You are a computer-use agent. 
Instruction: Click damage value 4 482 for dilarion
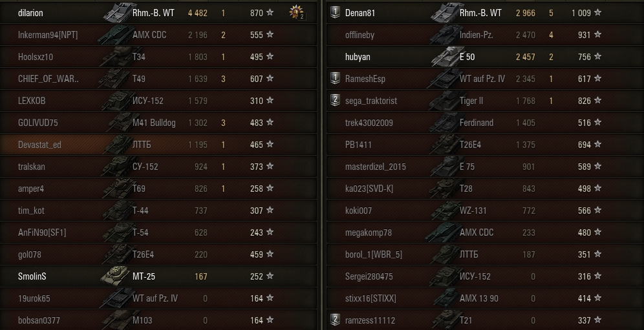tap(198, 13)
